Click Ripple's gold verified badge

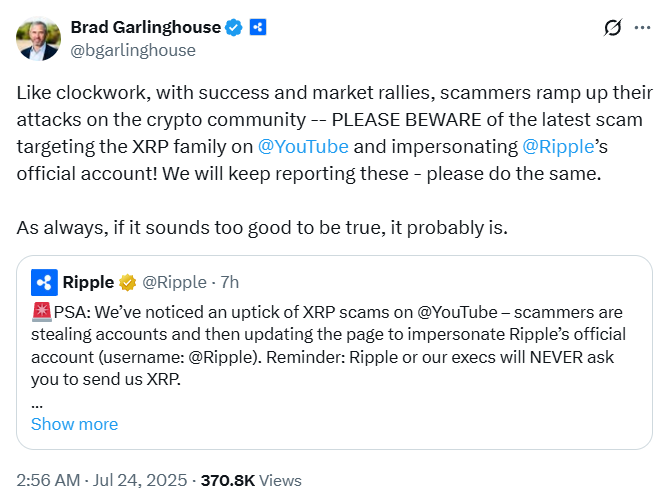(128, 282)
